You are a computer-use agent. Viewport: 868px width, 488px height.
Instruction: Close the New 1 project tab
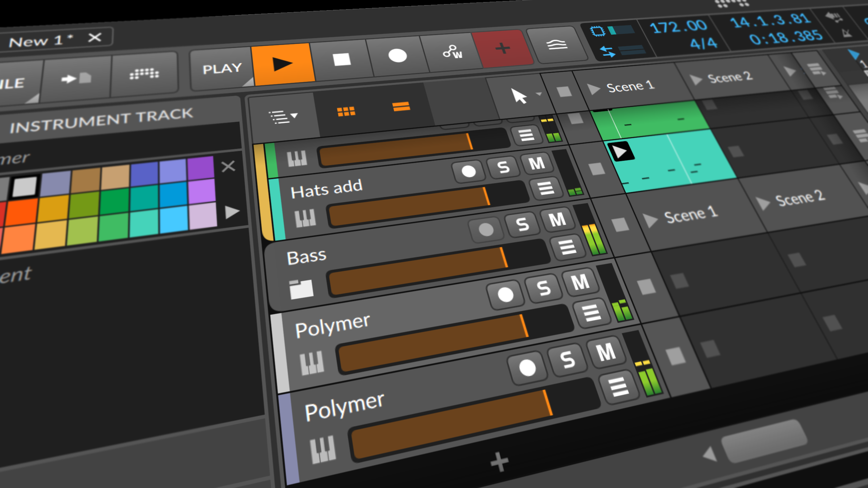(x=95, y=37)
